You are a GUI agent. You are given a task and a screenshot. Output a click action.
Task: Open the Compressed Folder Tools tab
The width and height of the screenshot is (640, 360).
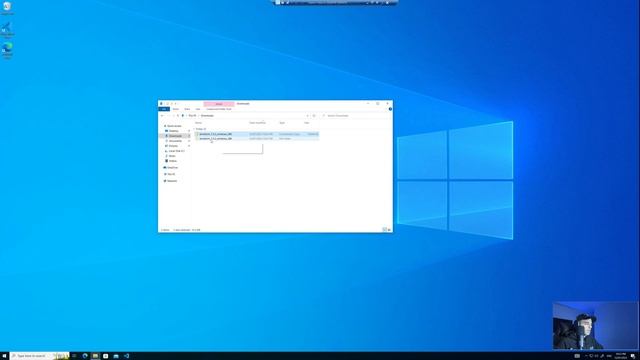219,109
